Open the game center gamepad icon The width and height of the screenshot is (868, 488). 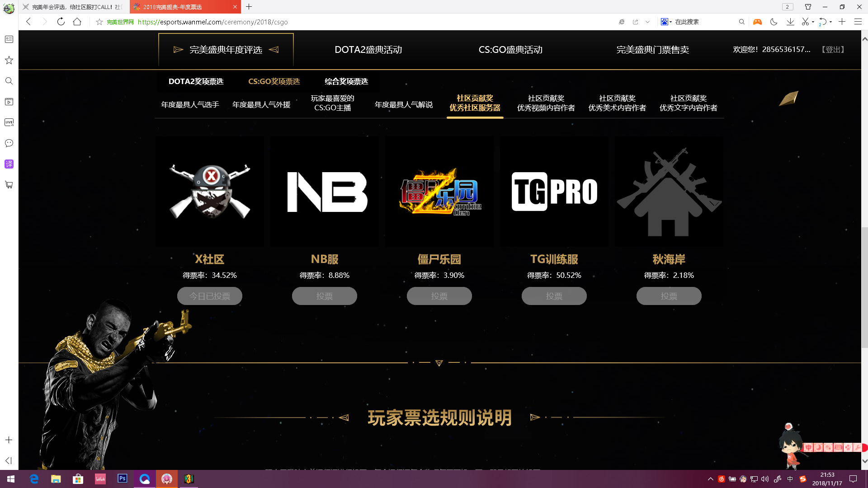point(757,22)
